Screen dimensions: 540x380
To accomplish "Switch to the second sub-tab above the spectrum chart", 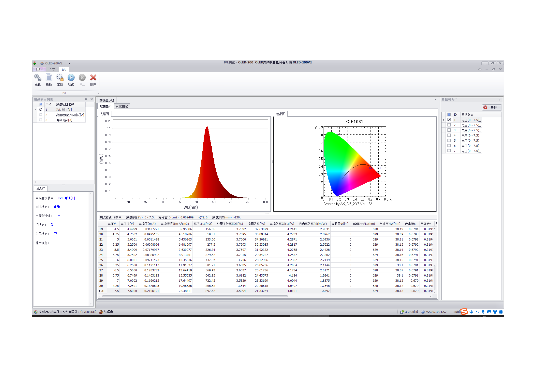I will click(122, 106).
